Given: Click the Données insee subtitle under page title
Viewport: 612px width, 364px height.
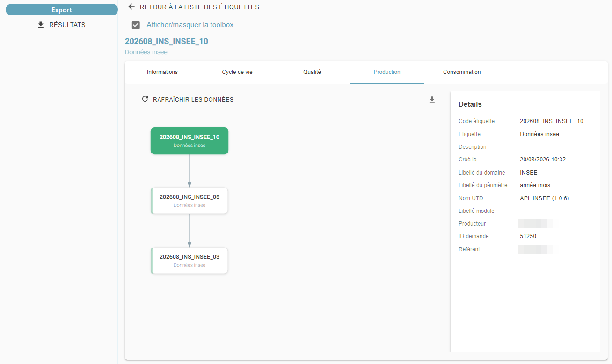Looking at the screenshot, I should tap(146, 52).
